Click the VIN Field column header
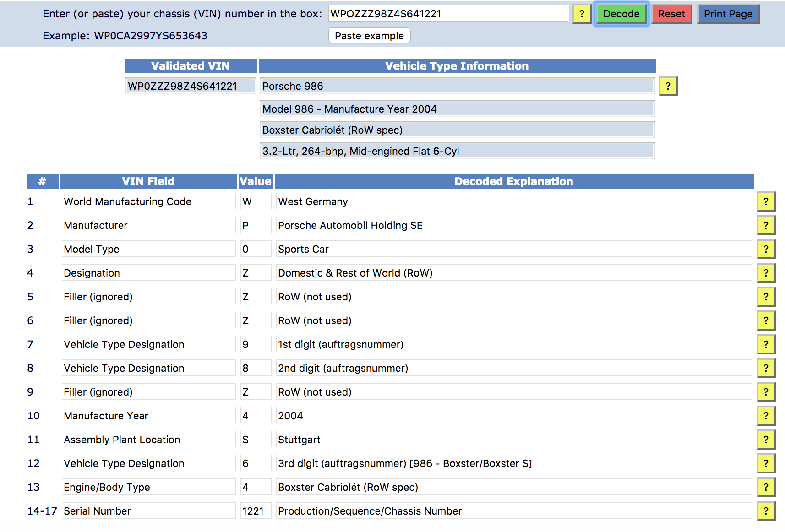Image resolution: width=785 pixels, height=532 pixels. tap(148, 181)
